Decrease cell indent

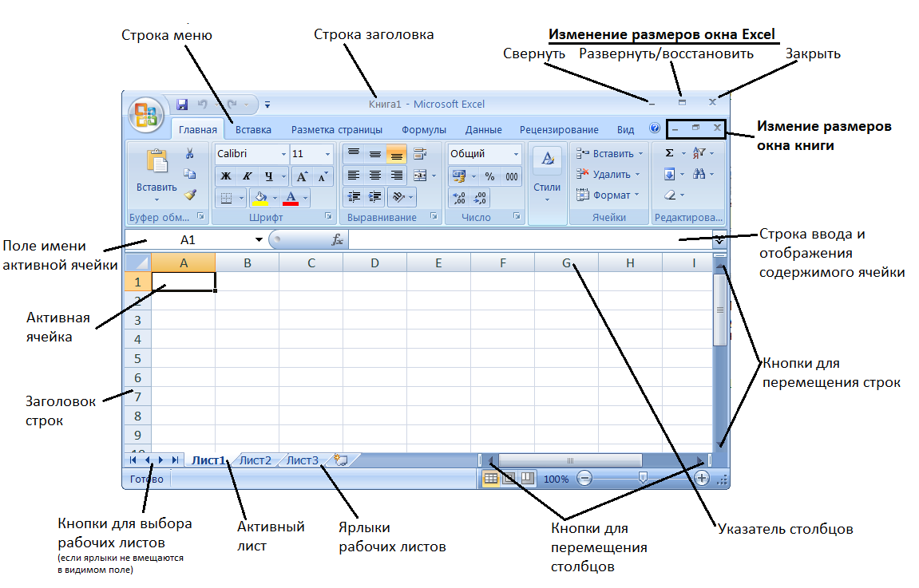(x=354, y=197)
